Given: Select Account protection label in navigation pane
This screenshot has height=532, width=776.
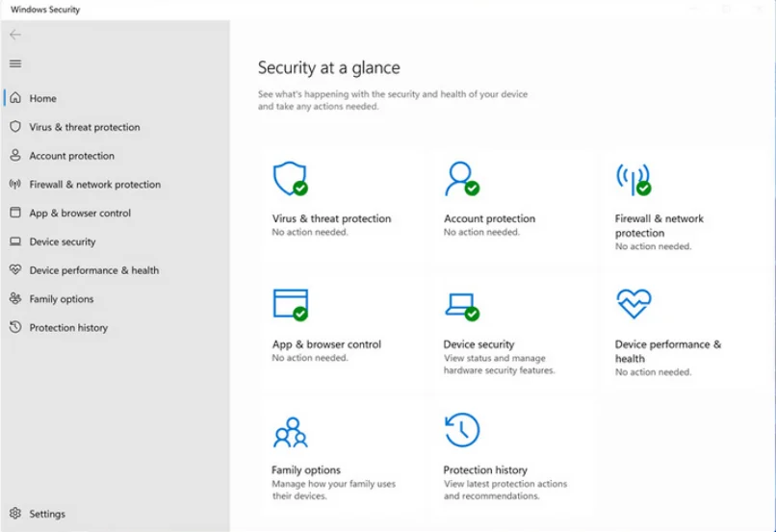Looking at the screenshot, I should pos(72,156).
